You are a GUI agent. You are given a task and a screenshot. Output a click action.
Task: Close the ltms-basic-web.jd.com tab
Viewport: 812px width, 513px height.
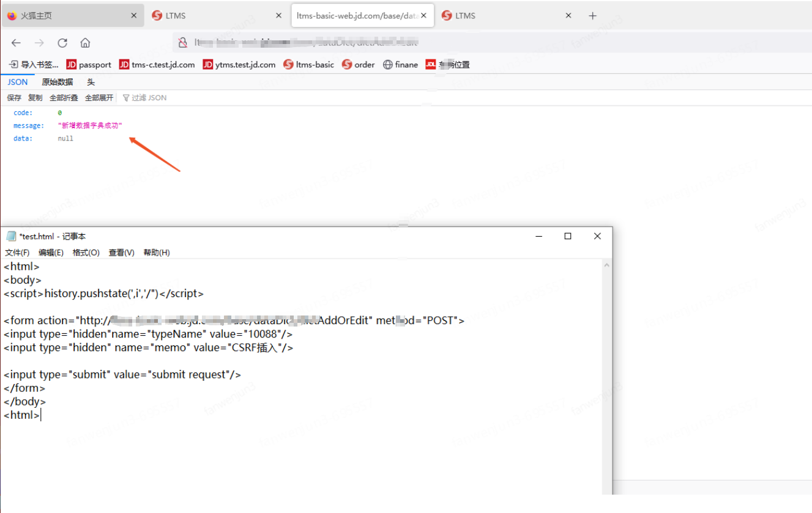click(x=424, y=16)
